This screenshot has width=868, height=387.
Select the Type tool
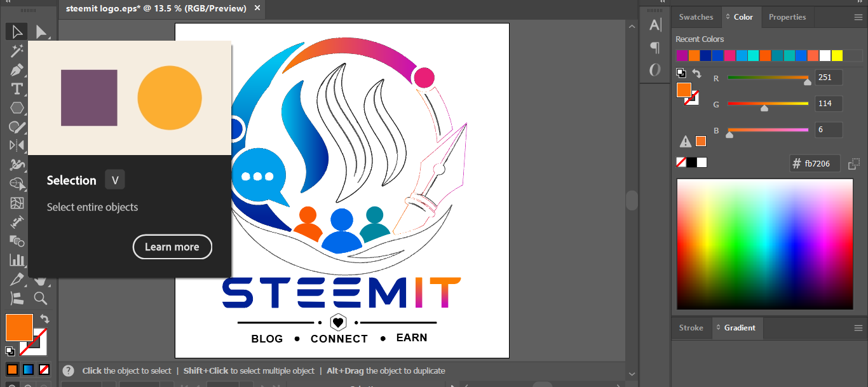17,89
